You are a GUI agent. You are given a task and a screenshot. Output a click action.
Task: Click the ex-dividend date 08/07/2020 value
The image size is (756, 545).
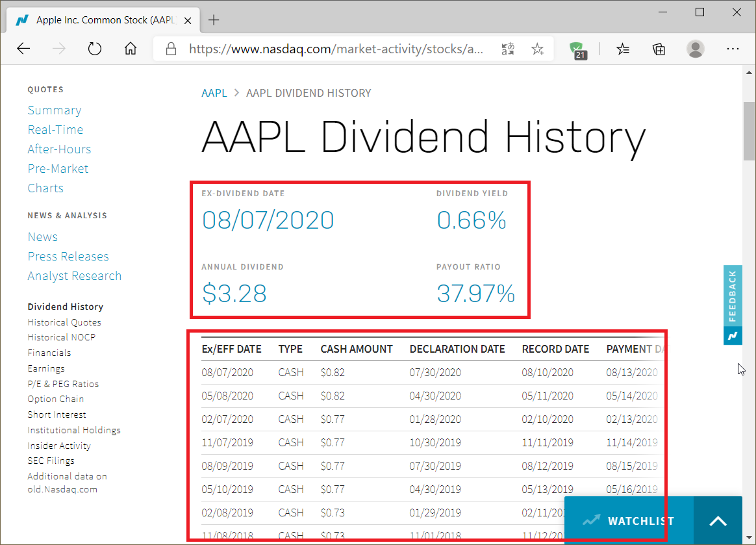click(268, 220)
